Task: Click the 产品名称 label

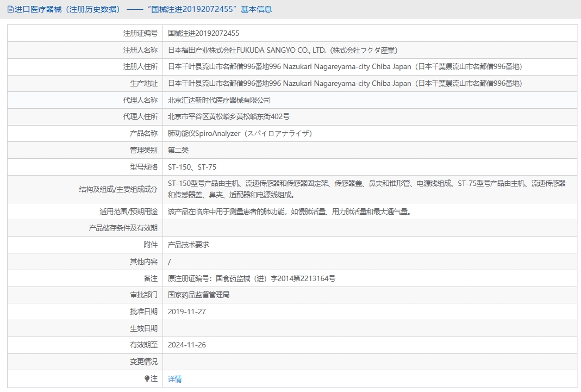Action: (x=144, y=133)
